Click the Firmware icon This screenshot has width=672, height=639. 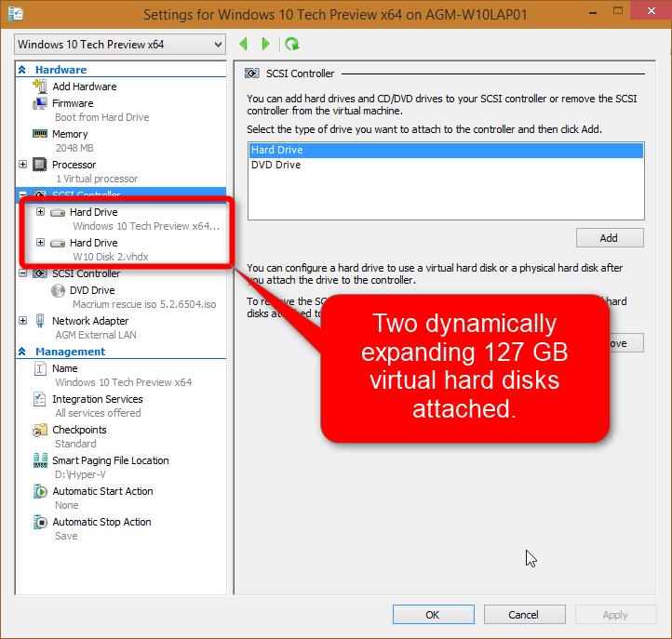pyautogui.click(x=40, y=103)
